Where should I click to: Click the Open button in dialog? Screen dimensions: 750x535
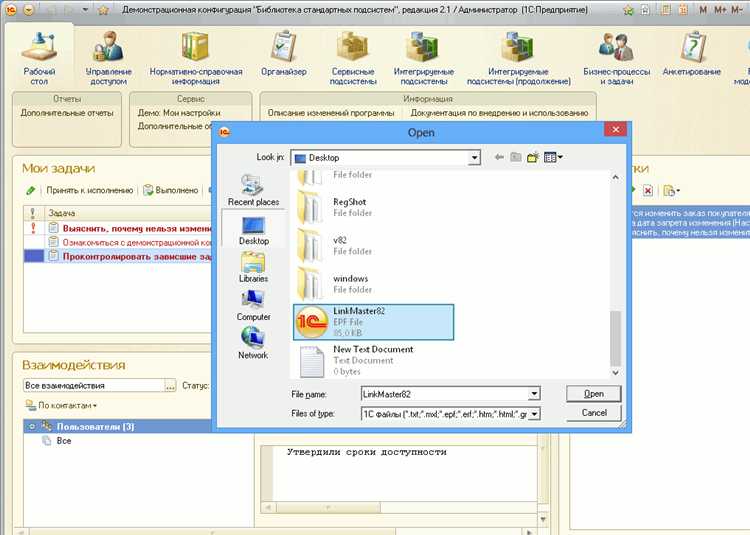pyautogui.click(x=593, y=393)
